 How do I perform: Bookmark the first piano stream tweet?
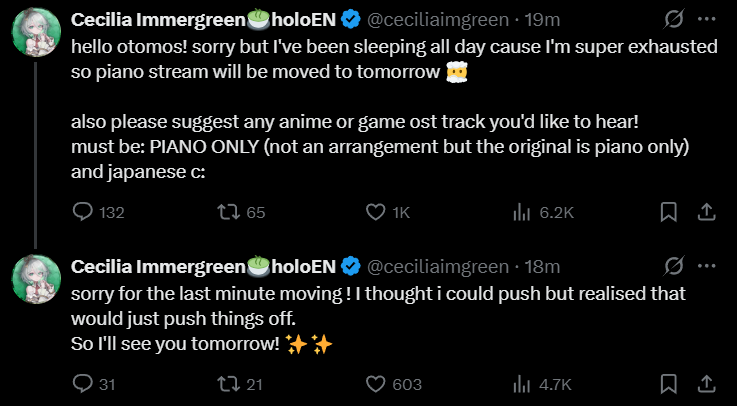click(x=669, y=212)
